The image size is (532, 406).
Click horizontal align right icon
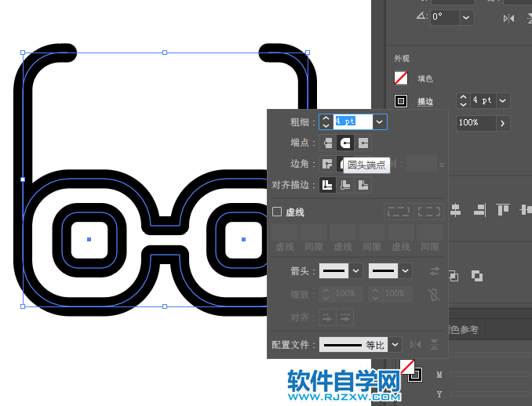(479, 210)
